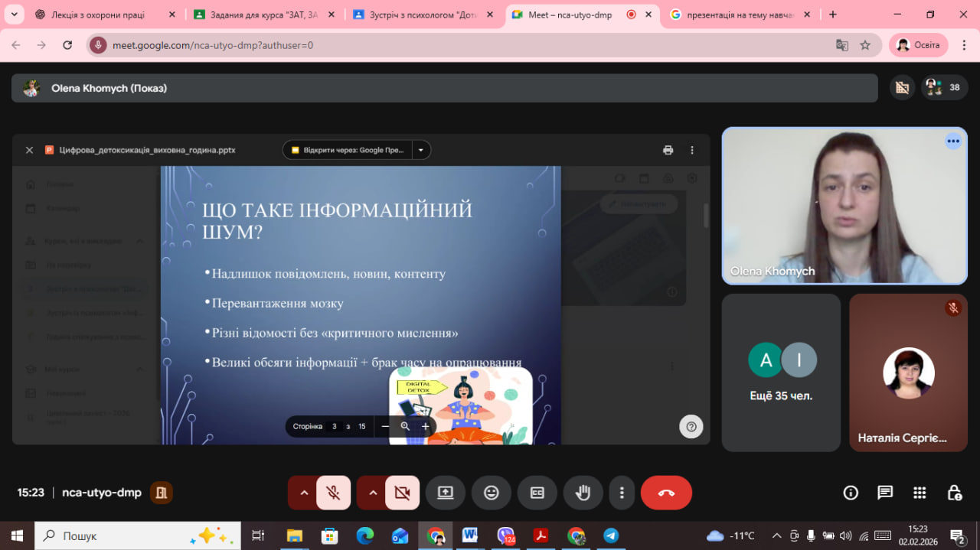
Task: Show the participants list with 38 people
Action: [x=942, y=88]
